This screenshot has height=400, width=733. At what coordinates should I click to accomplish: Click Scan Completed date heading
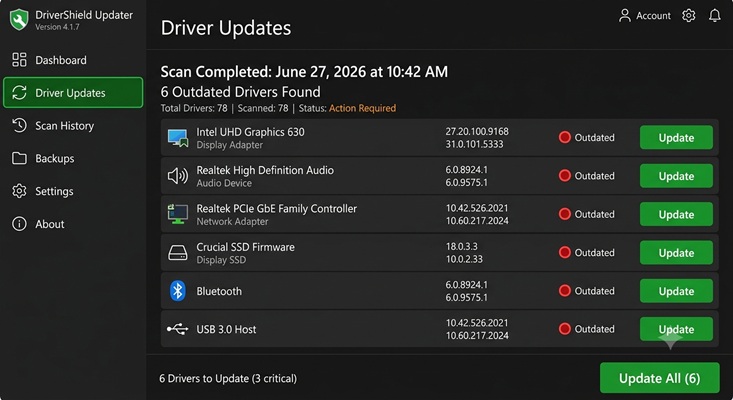coord(304,71)
